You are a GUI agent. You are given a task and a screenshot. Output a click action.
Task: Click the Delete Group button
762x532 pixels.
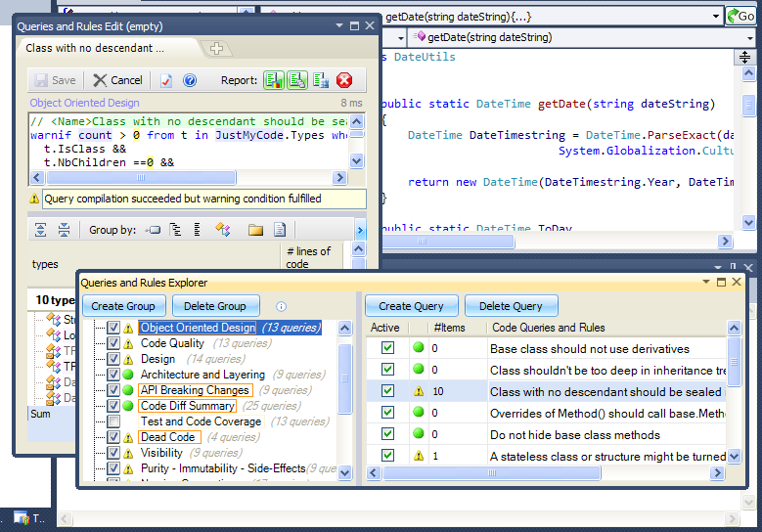click(x=215, y=306)
